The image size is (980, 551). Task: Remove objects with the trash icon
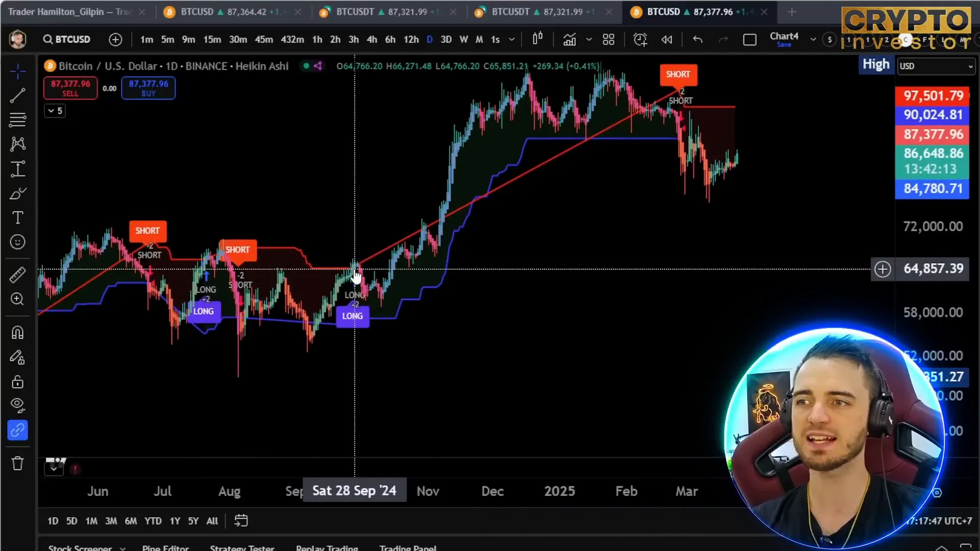tap(18, 463)
